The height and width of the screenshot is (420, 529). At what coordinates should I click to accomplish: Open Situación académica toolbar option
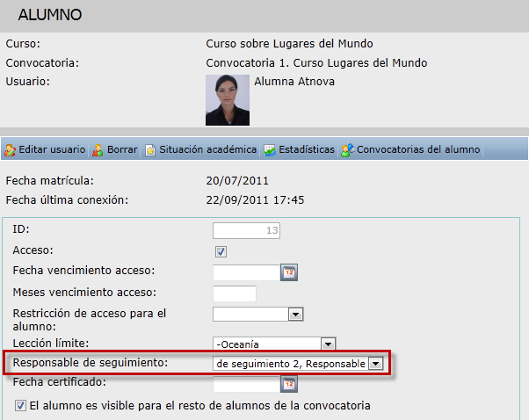click(x=201, y=149)
